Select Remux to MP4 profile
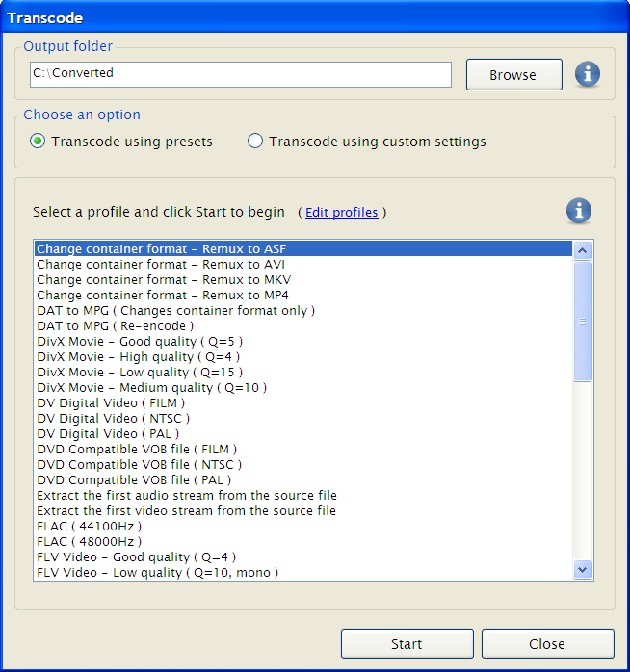 point(162,296)
